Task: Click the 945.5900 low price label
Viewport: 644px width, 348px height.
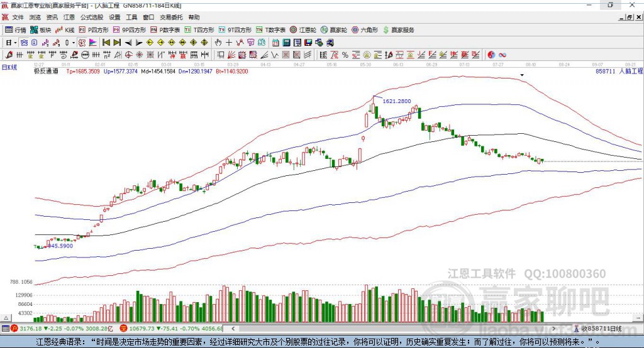Action: tap(61, 246)
